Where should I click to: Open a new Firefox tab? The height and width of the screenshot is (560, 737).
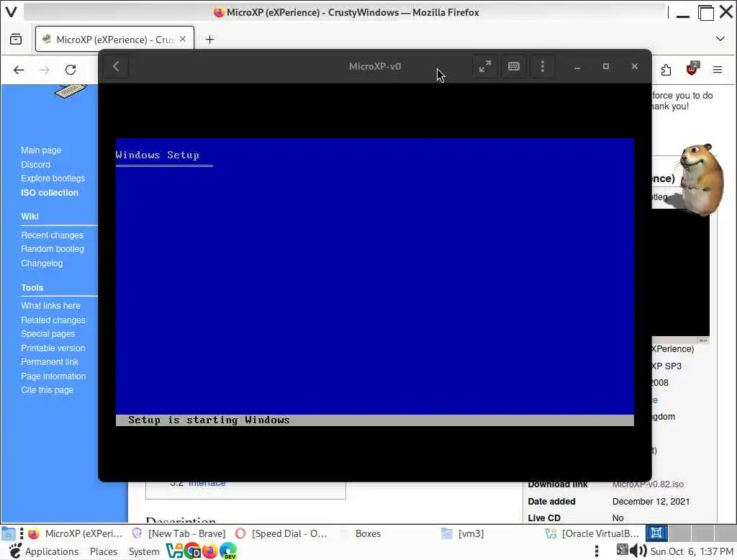click(209, 40)
